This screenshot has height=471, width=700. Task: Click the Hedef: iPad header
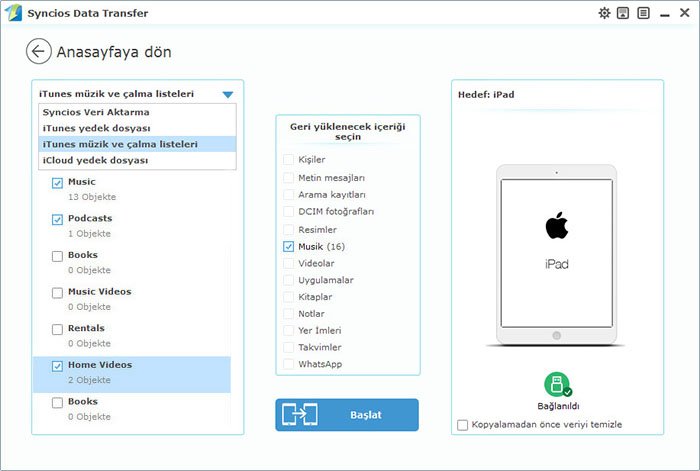point(486,95)
